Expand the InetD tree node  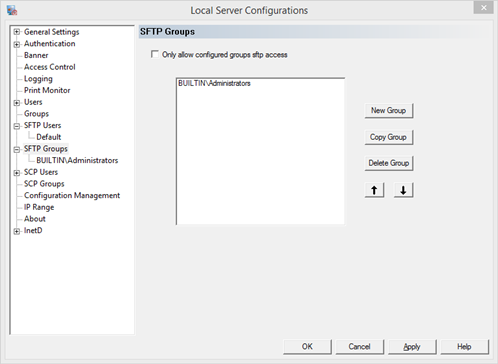[17, 231]
